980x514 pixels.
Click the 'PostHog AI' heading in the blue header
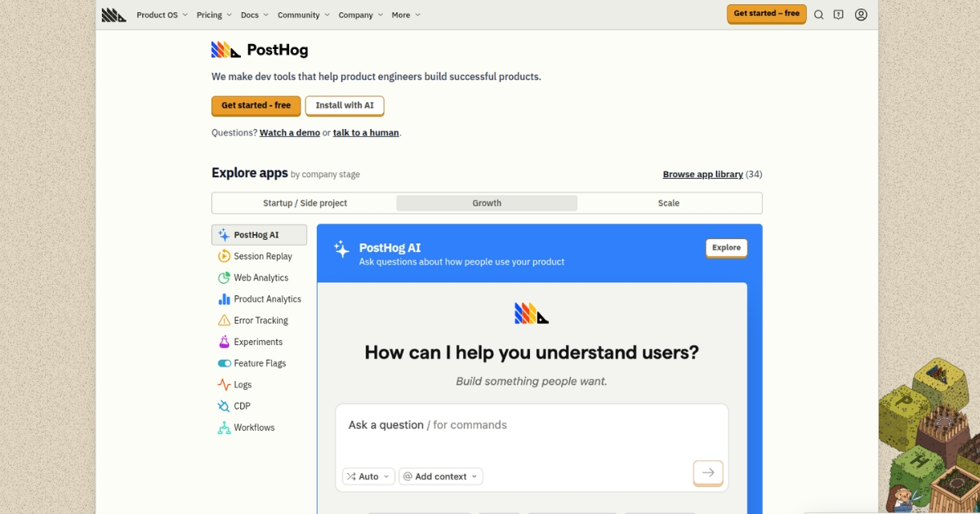click(390, 248)
